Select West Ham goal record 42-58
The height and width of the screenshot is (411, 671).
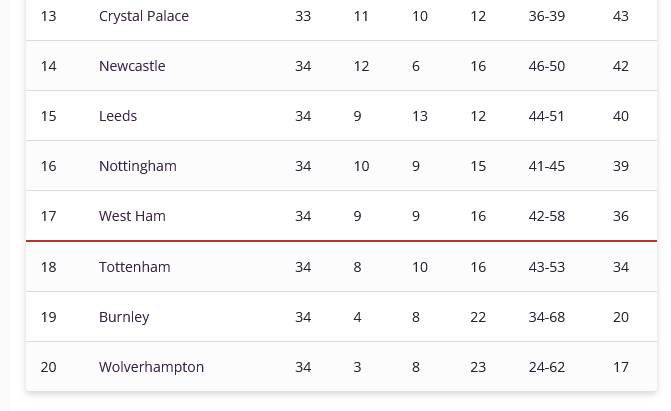[546, 216]
